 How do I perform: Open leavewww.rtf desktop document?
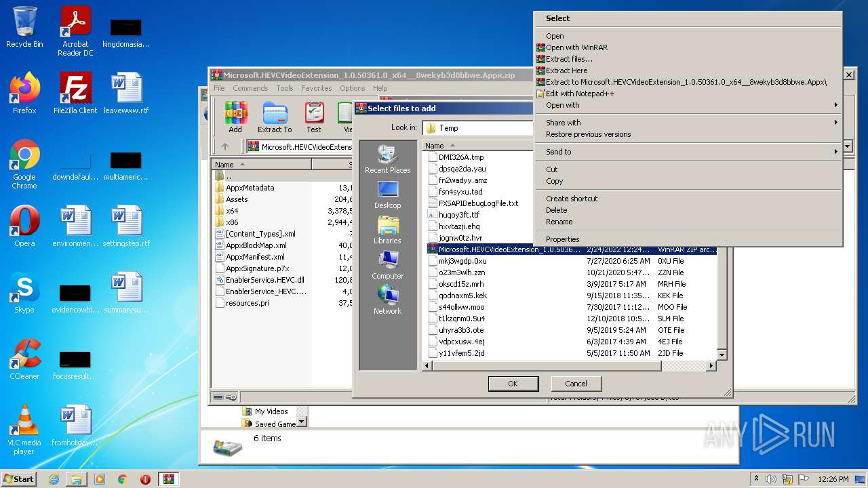click(x=126, y=94)
